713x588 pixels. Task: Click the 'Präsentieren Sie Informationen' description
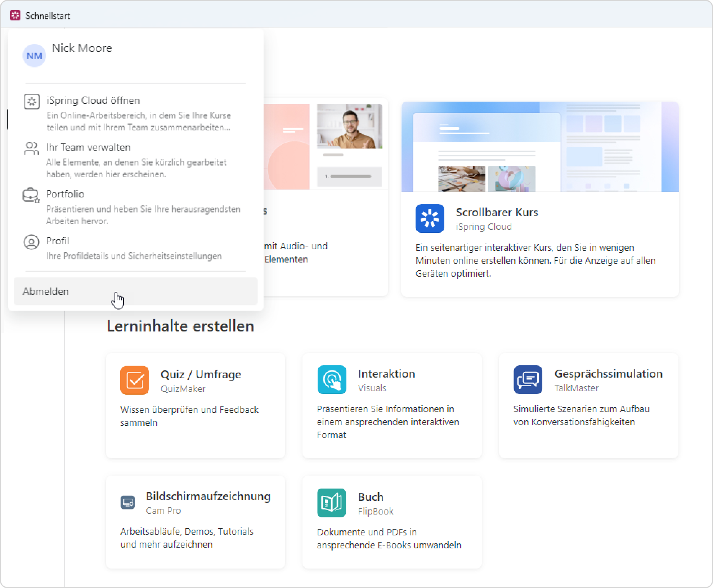point(388,422)
